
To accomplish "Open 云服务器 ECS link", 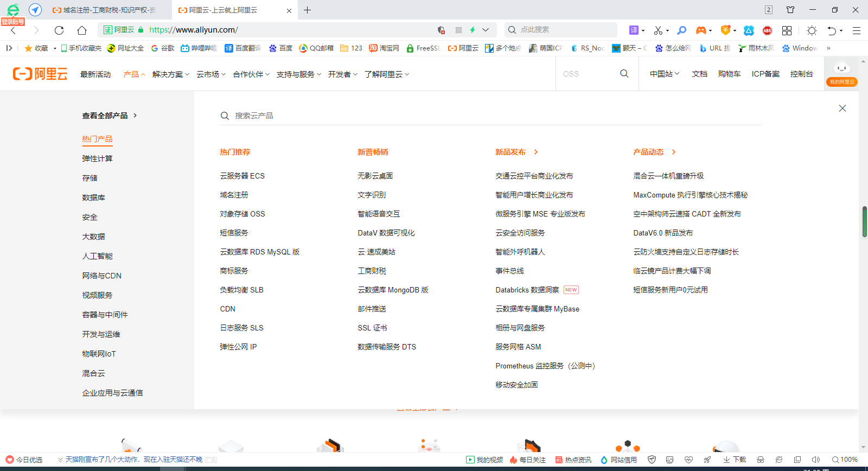I will 242,176.
